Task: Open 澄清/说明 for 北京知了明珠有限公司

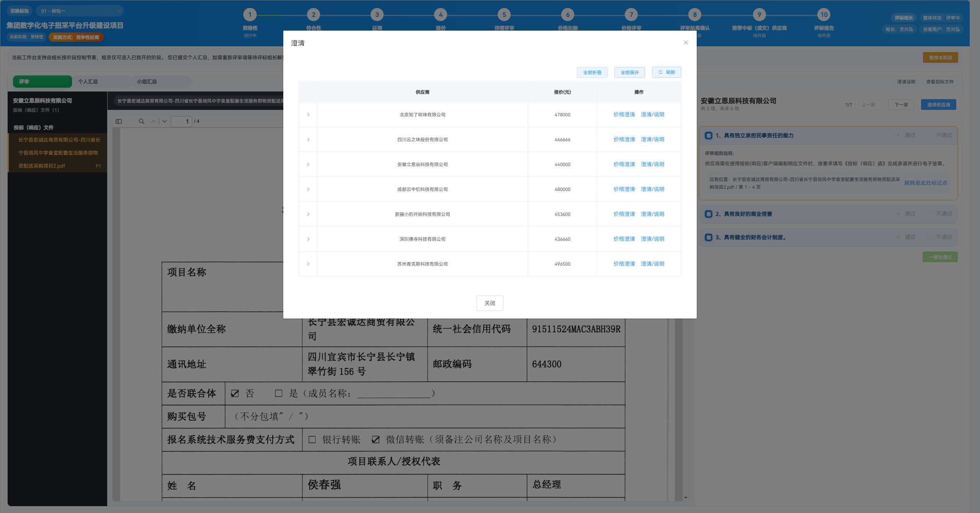Action: [653, 114]
